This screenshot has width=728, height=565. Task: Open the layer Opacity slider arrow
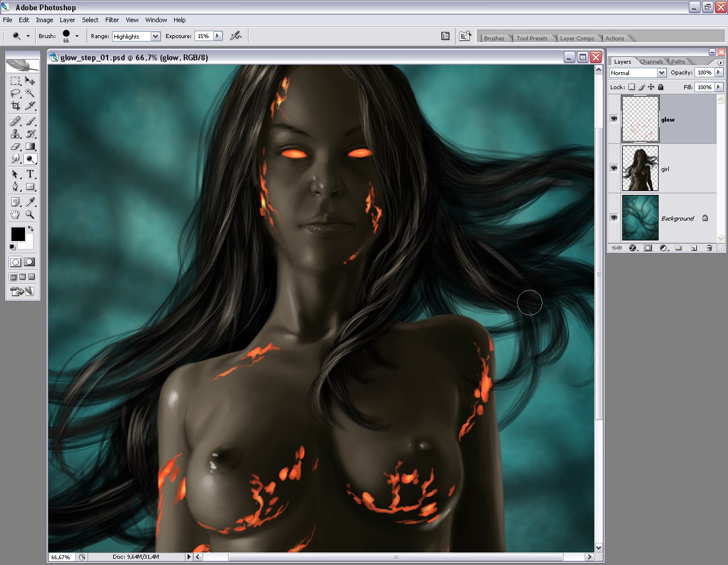pos(719,72)
